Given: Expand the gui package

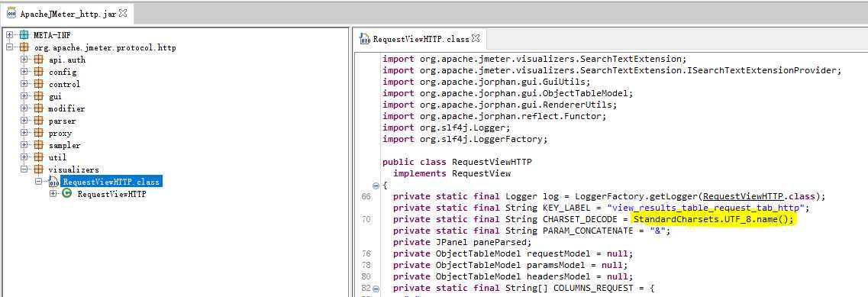Looking at the screenshot, I should [24, 96].
